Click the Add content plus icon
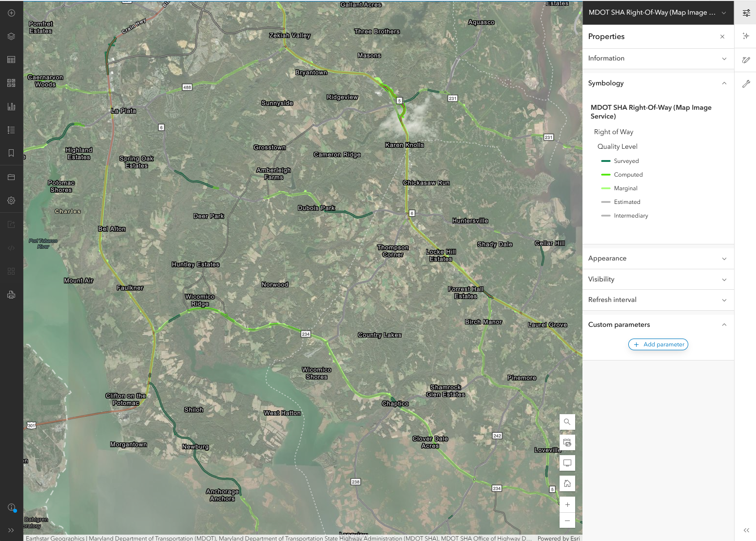The height and width of the screenshot is (541, 756). pyautogui.click(x=11, y=13)
